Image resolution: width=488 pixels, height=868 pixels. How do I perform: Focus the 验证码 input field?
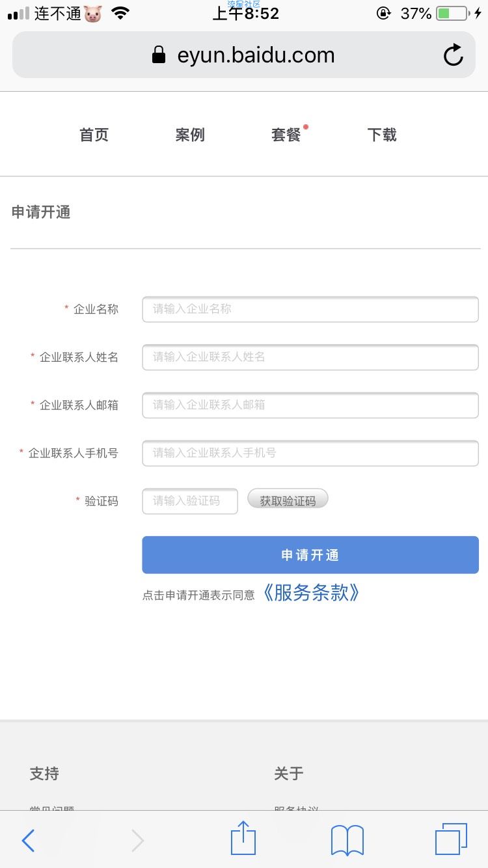(190, 501)
